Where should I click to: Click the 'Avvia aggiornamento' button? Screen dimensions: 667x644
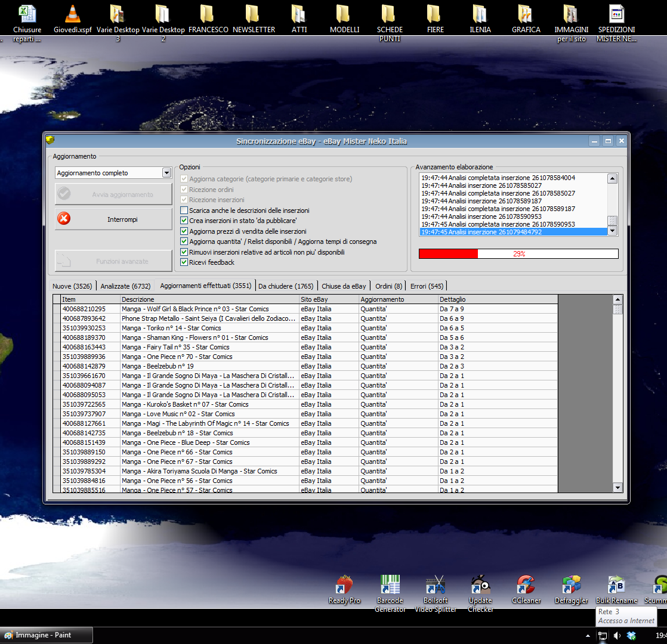(113, 194)
